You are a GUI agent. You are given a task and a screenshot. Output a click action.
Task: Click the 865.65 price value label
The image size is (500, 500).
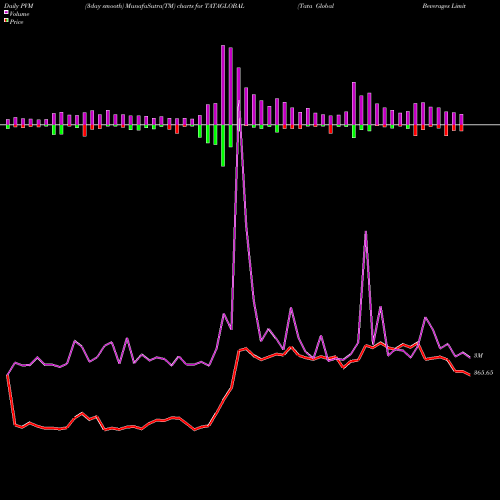coord(483,373)
